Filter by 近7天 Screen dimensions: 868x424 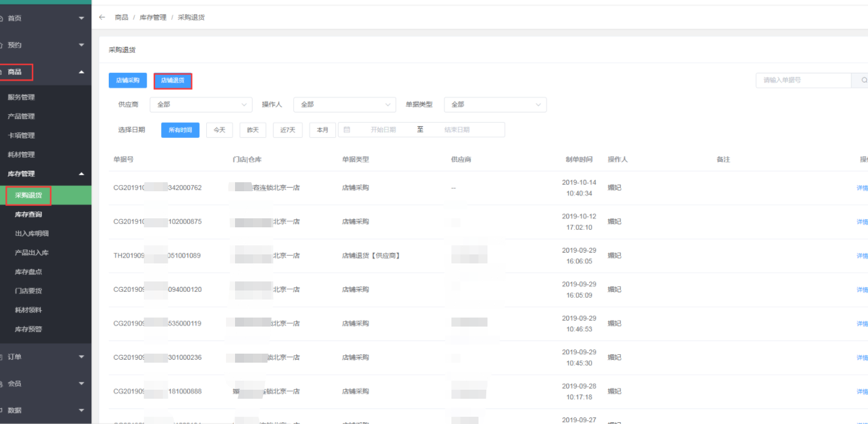coord(288,130)
